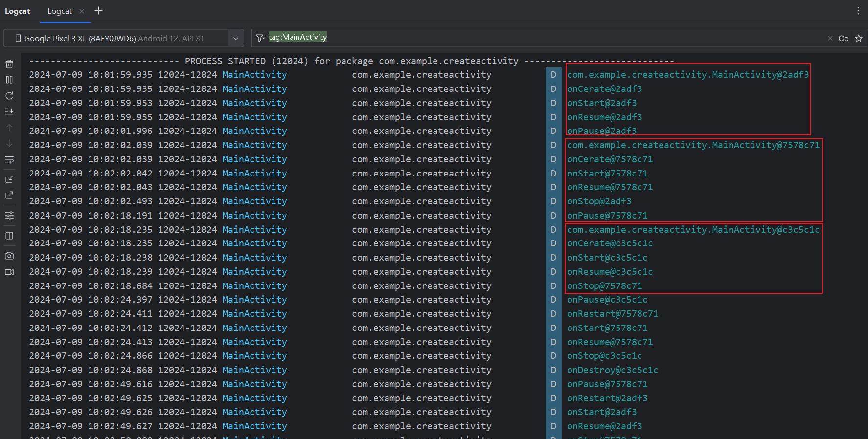
Task: Start screen recording with video icon
Action: click(x=9, y=272)
